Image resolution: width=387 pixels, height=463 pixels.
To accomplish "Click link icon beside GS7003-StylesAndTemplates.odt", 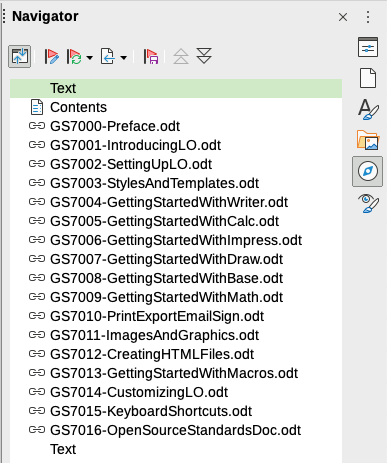I will [x=37, y=183].
